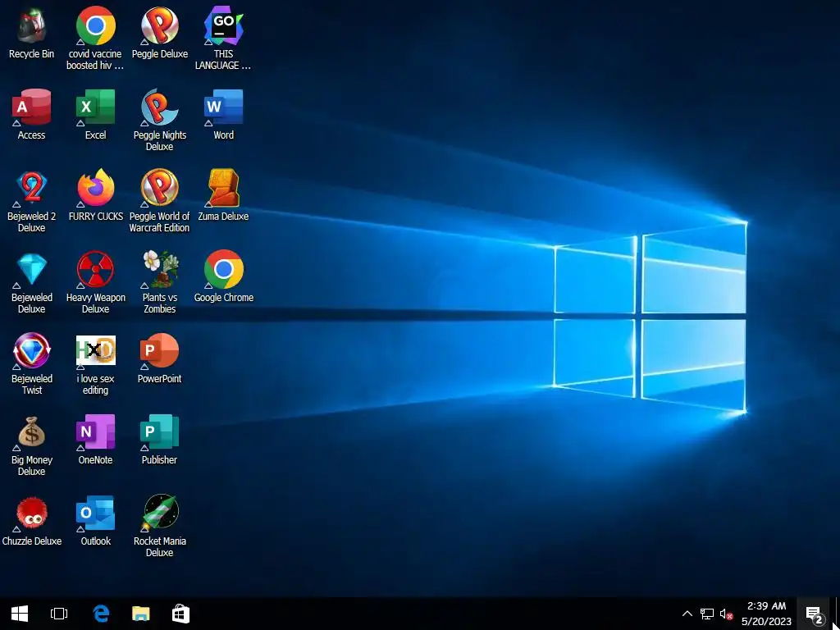Open Microsoft Store from the taskbar
Image resolution: width=840 pixels, height=630 pixels.
(x=180, y=614)
